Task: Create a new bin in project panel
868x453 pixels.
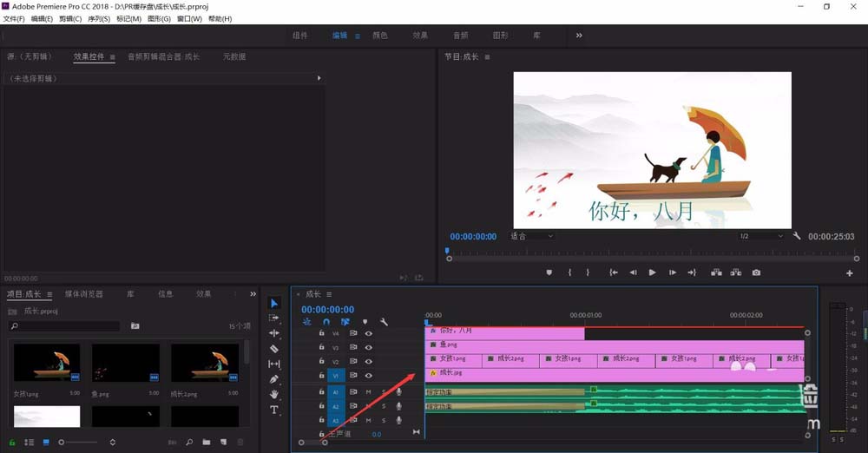Action: pos(207,442)
